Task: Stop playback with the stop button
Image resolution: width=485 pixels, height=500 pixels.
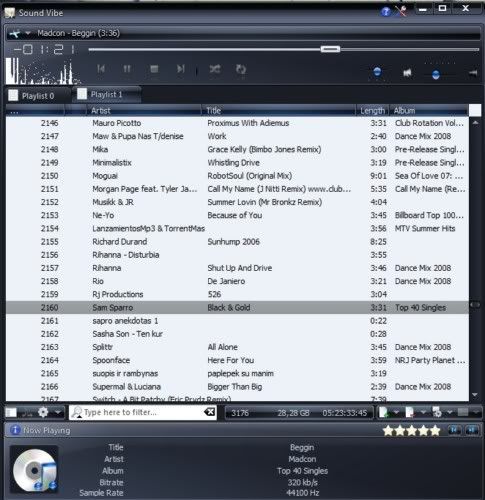Action: click(154, 69)
